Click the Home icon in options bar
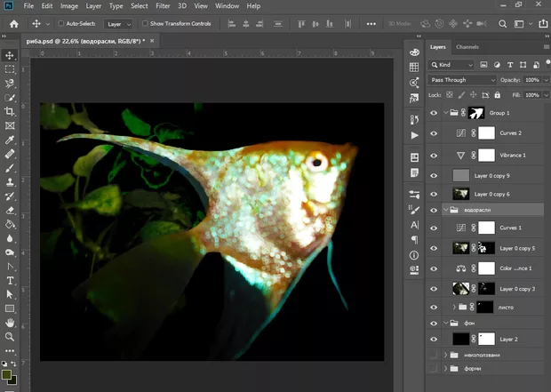551x392 pixels. pos(15,24)
